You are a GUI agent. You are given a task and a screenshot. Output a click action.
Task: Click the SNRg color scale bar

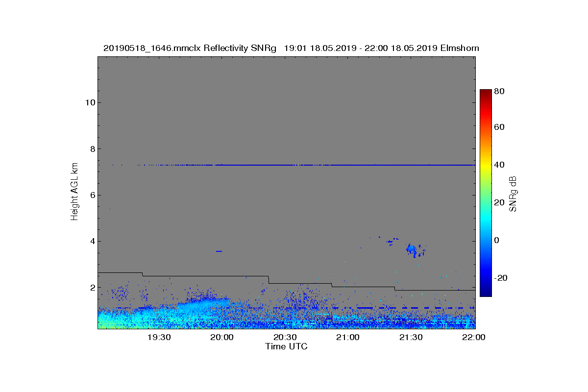pyautogui.click(x=486, y=193)
